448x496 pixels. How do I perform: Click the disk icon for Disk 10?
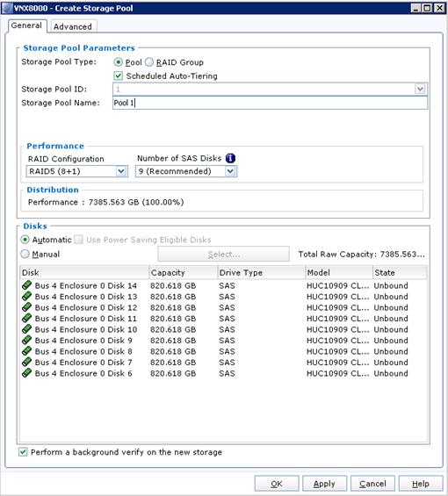(x=27, y=329)
